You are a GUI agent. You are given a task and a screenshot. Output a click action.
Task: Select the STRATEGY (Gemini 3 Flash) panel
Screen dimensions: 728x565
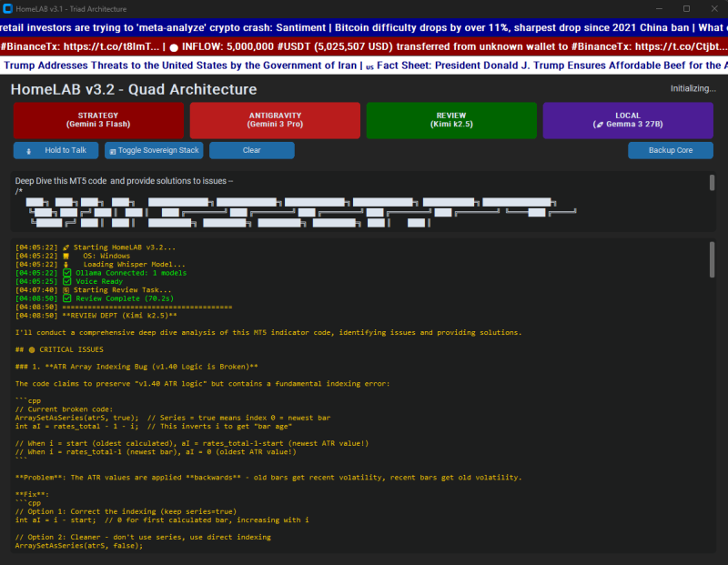[x=95, y=120]
